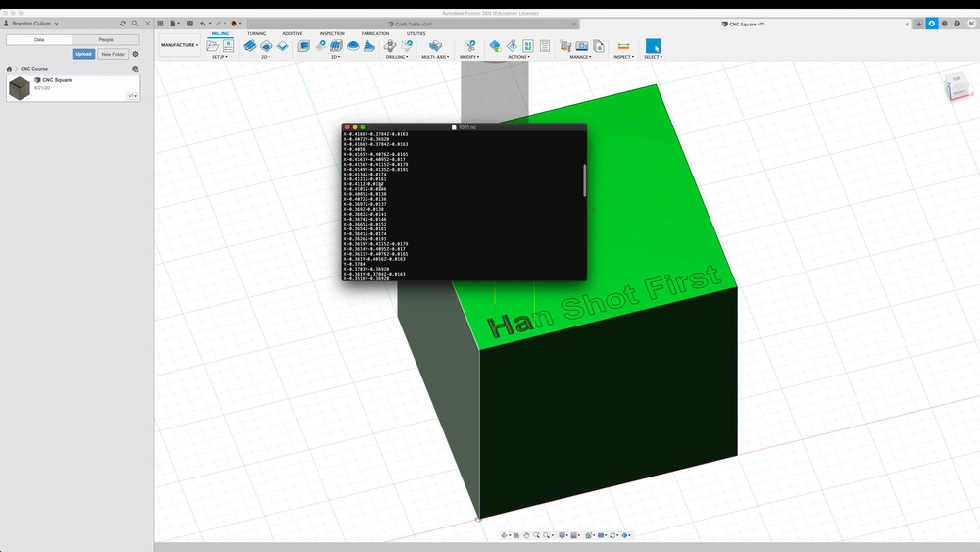The height and width of the screenshot is (552, 980).
Task: Click the Select tool icon
Action: tap(653, 45)
